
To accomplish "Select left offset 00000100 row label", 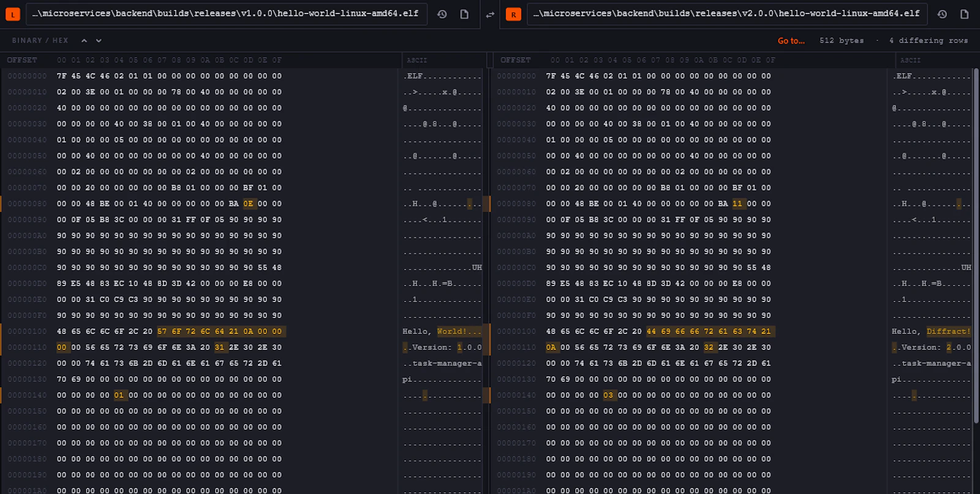I will click(27, 332).
